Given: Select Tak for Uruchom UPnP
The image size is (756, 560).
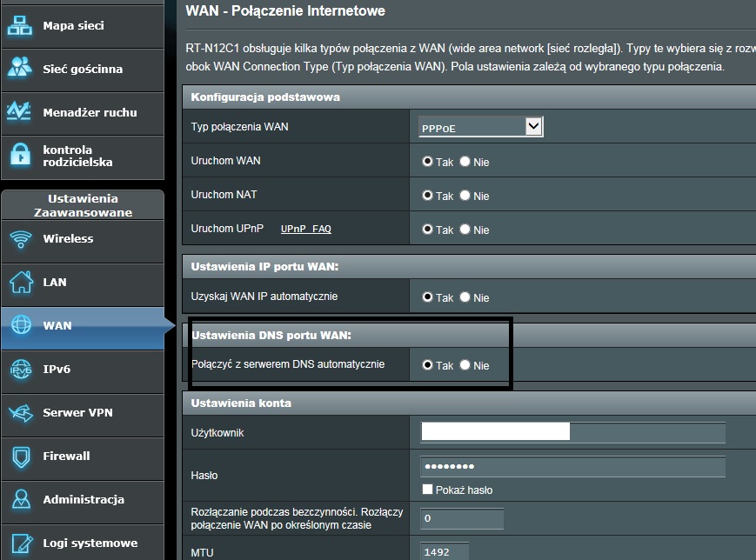Looking at the screenshot, I should tap(427, 230).
